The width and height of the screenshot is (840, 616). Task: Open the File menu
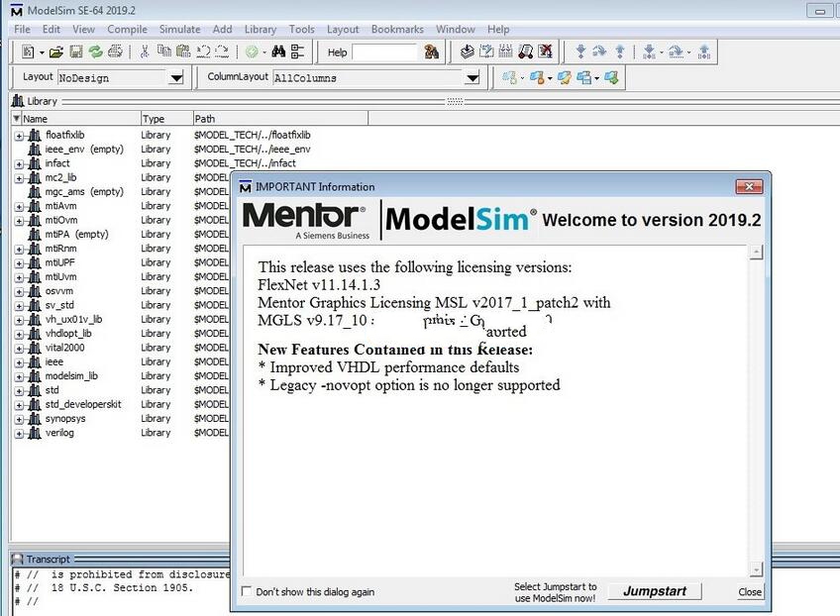[x=22, y=29]
